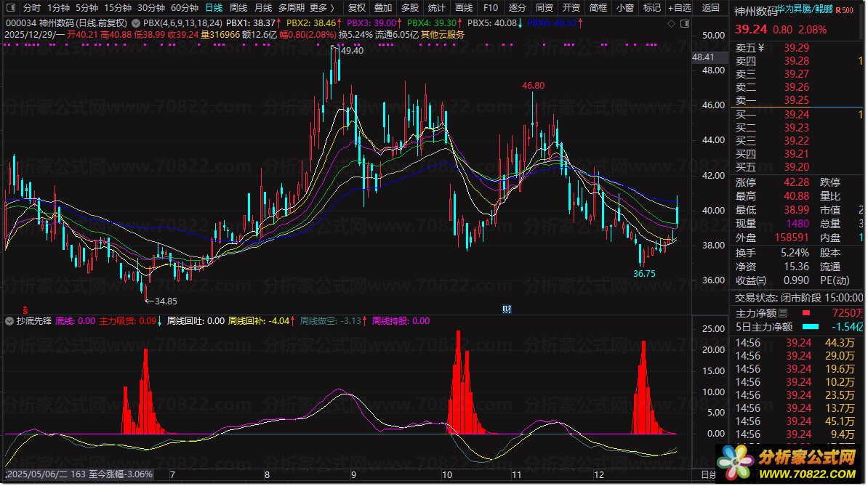Image resolution: width=868 pixels, height=486 pixels.
Task: Expand the PBX indicator dropdown arrow
Action: 137,23
